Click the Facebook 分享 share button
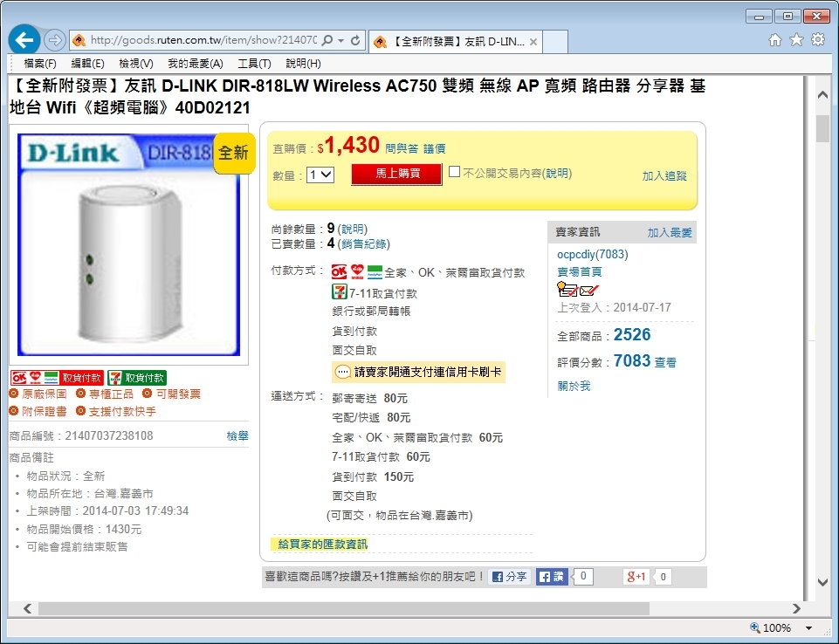Screen dimensions: 839x644 509,577
